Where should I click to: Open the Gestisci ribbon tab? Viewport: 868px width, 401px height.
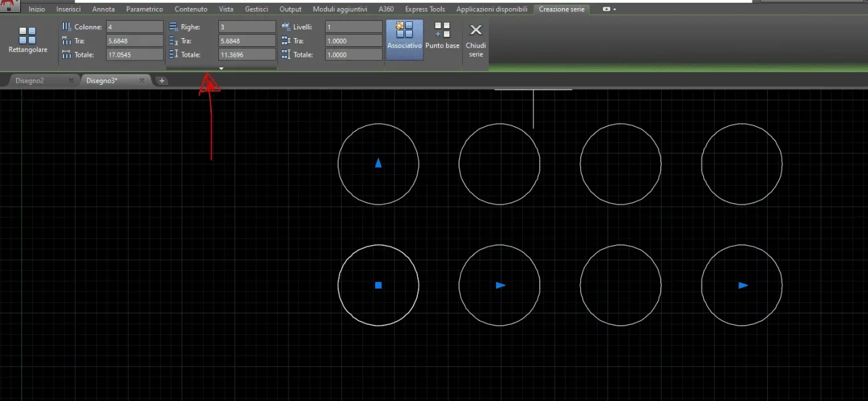257,9
